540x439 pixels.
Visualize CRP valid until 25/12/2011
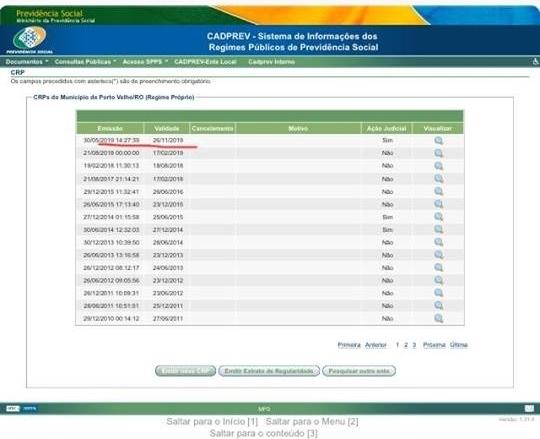click(x=438, y=306)
